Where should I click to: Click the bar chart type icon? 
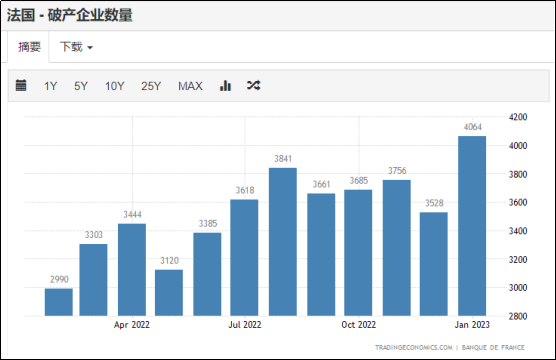click(x=226, y=85)
